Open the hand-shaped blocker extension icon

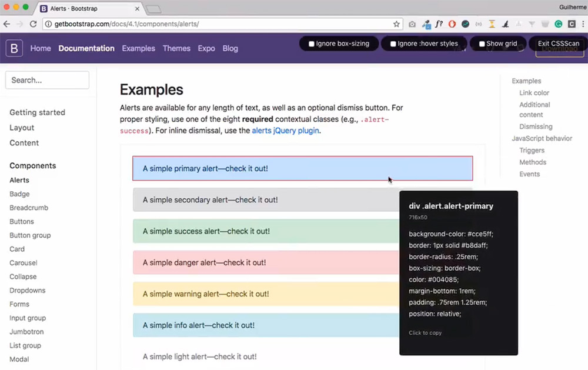coord(452,24)
